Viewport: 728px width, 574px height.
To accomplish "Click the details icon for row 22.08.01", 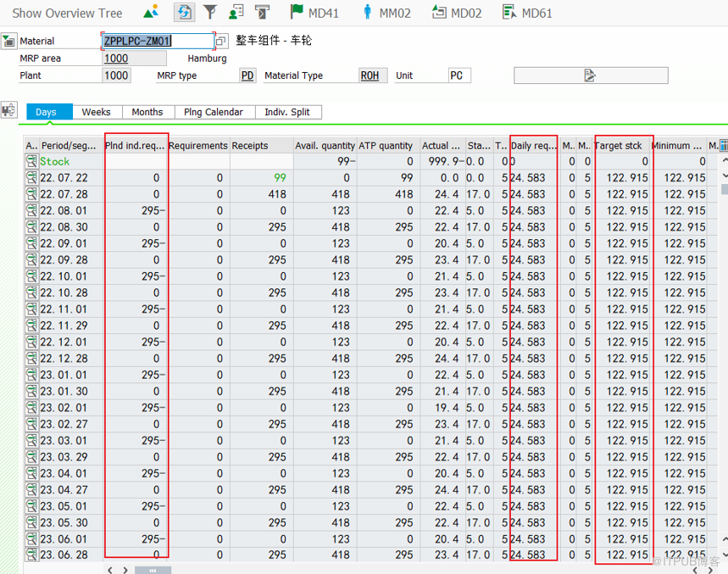I will point(31,210).
